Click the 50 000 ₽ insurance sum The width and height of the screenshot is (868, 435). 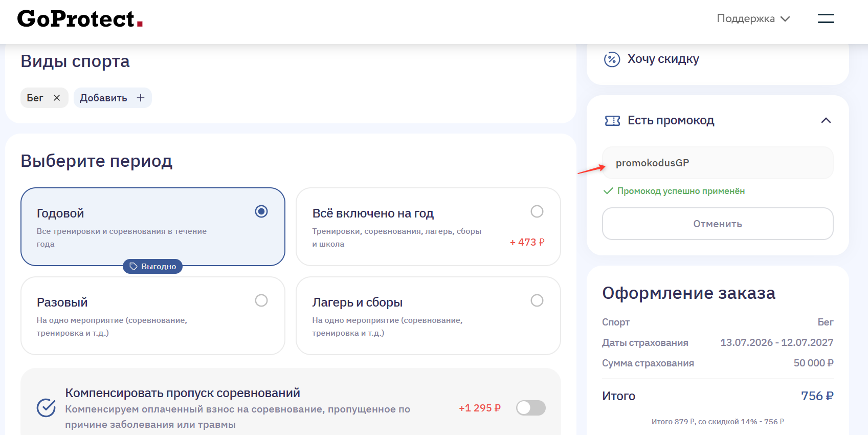pos(813,363)
